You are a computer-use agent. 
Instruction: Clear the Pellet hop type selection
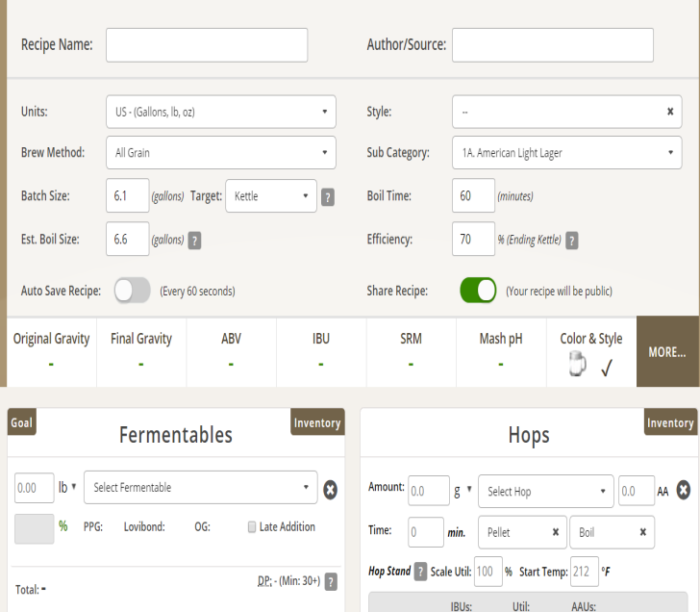click(x=555, y=532)
